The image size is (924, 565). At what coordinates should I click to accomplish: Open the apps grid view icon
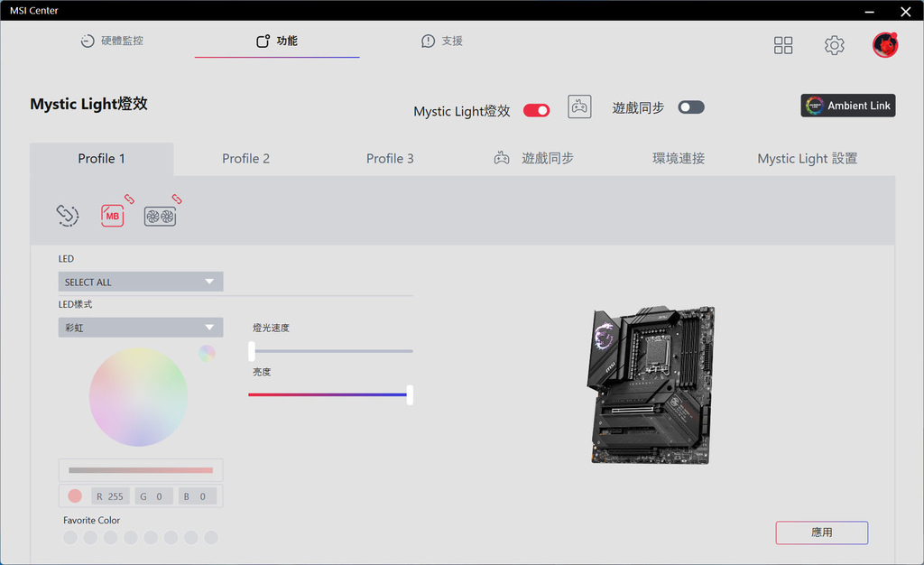[783, 45]
